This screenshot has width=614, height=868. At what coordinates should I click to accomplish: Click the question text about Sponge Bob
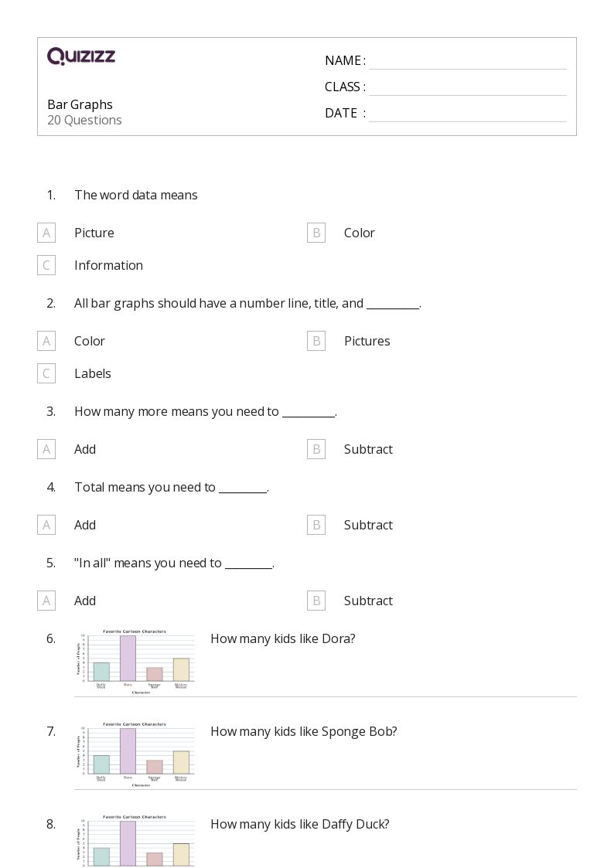[x=303, y=731]
